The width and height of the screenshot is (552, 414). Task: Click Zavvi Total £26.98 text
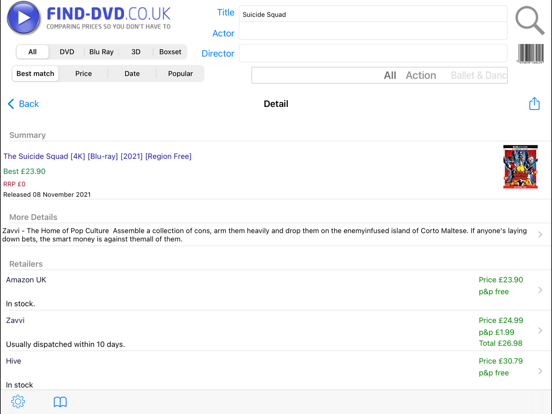[501, 343]
